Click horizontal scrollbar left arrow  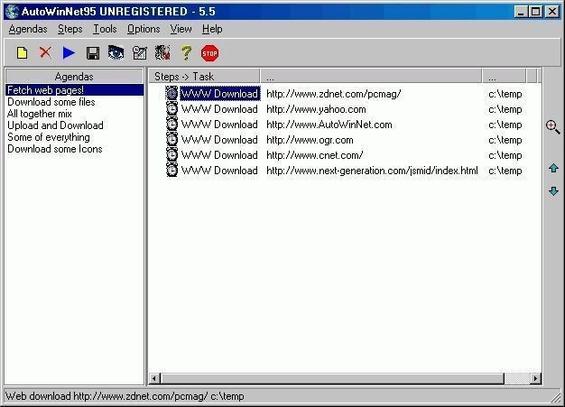(x=155, y=378)
